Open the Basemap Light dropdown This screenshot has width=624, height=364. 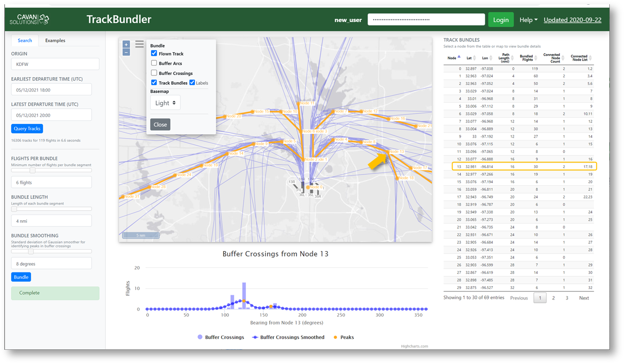(x=165, y=103)
